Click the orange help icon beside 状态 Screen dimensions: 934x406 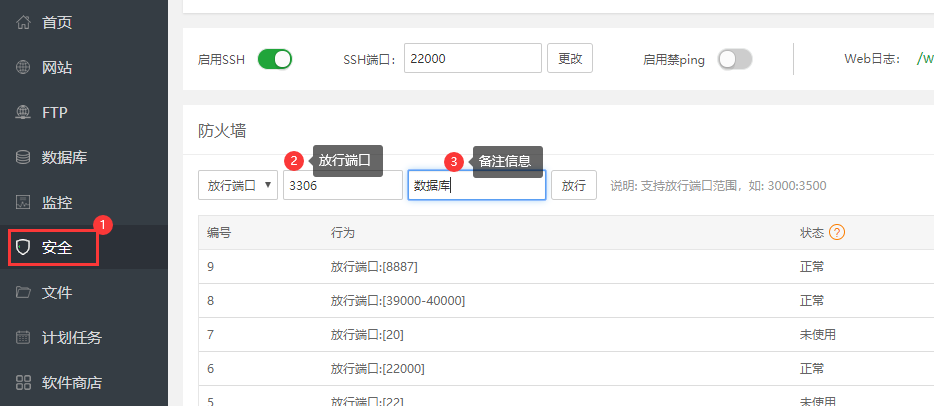838,232
